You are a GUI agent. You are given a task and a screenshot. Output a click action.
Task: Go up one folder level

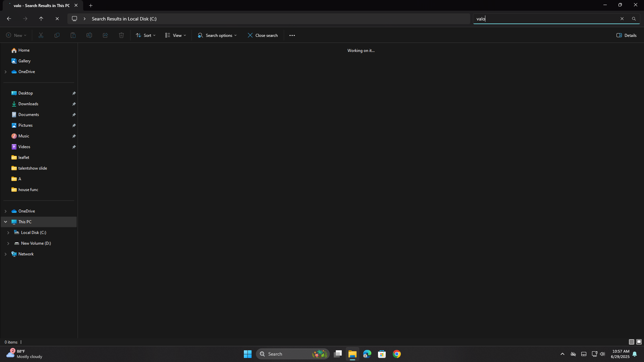point(41,19)
